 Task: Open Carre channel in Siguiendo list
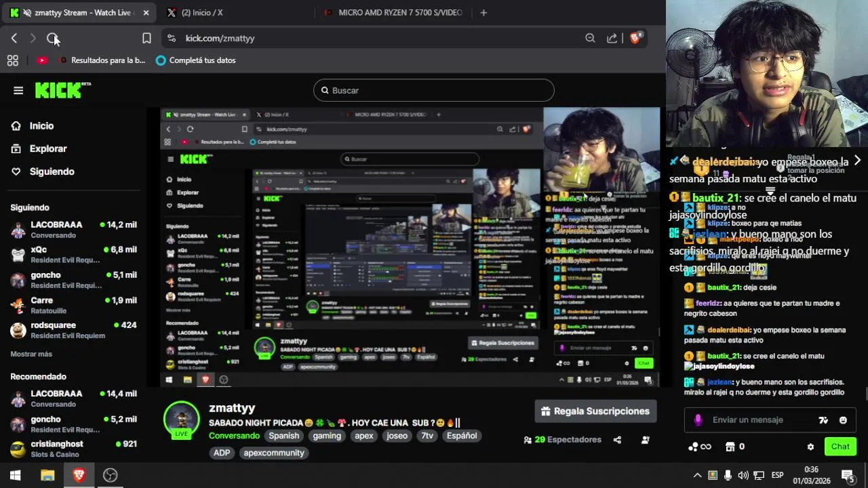(x=73, y=305)
